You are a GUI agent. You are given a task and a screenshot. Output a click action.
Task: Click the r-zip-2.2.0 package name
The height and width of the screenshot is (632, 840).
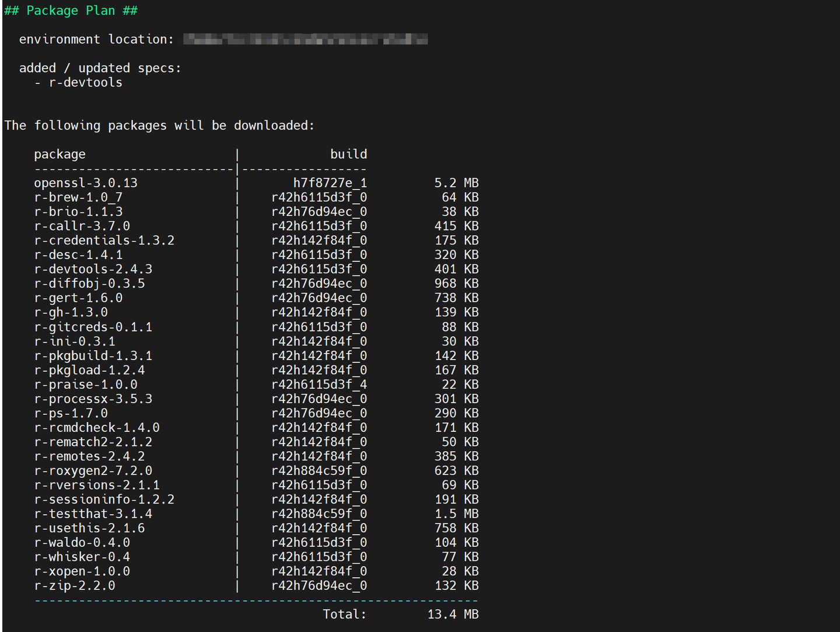click(75, 585)
